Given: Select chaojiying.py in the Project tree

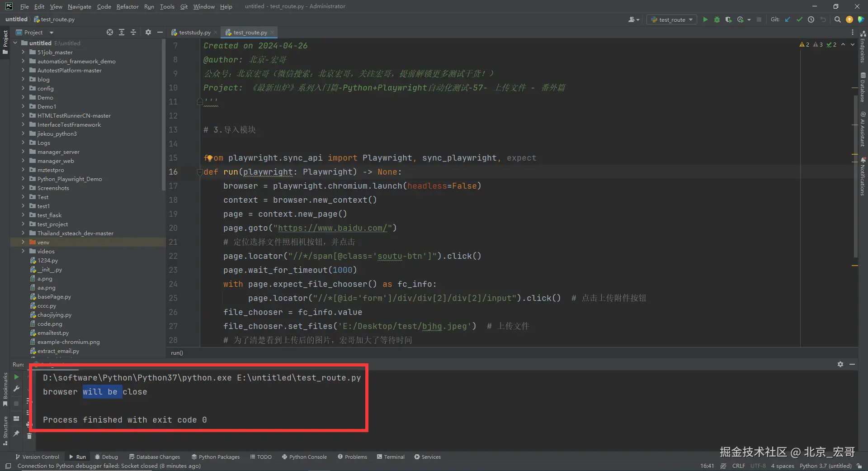Looking at the screenshot, I should [x=54, y=314].
